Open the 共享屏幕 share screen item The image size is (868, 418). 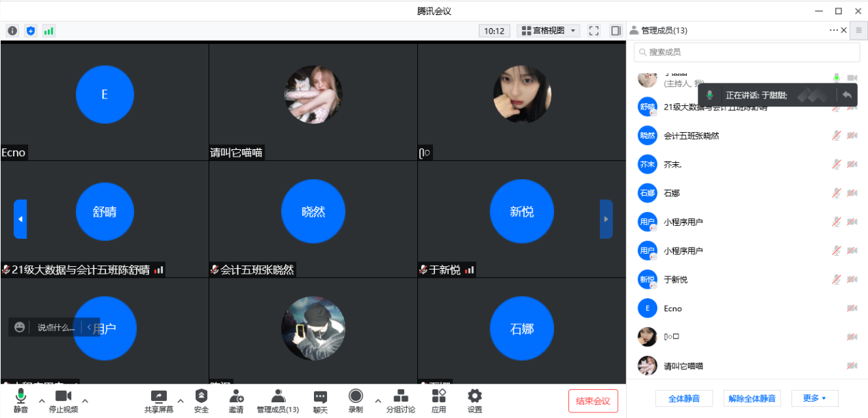159,400
